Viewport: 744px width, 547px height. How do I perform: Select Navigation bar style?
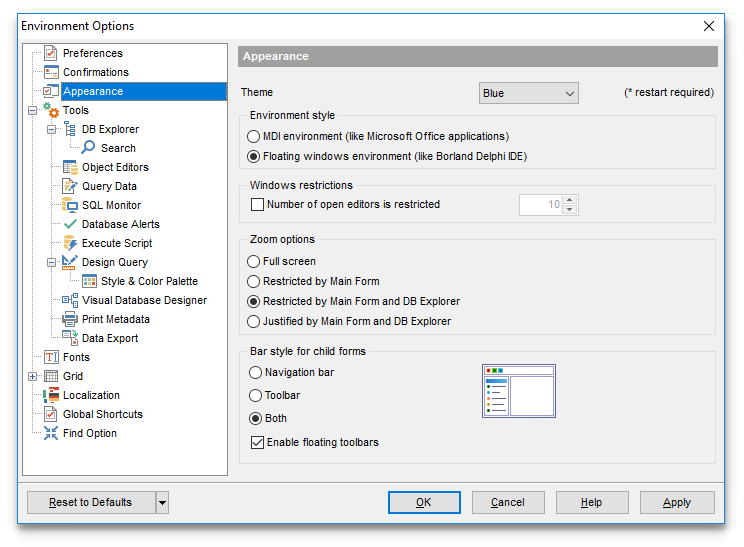click(x=255, y=372)
